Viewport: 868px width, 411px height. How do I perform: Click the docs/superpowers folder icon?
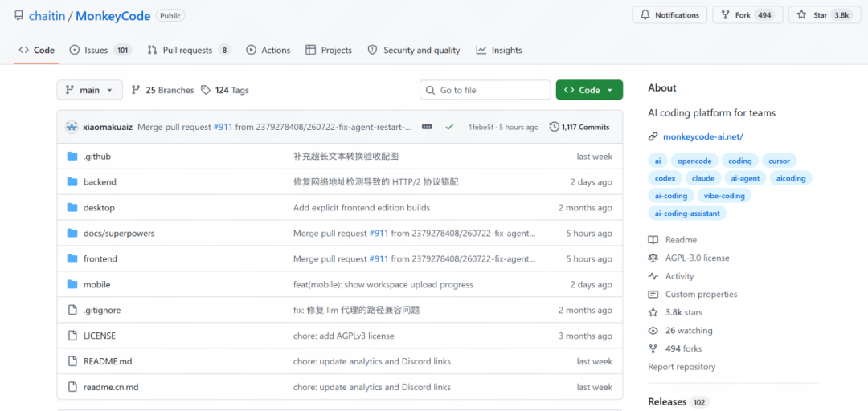[x=72, y=233]
